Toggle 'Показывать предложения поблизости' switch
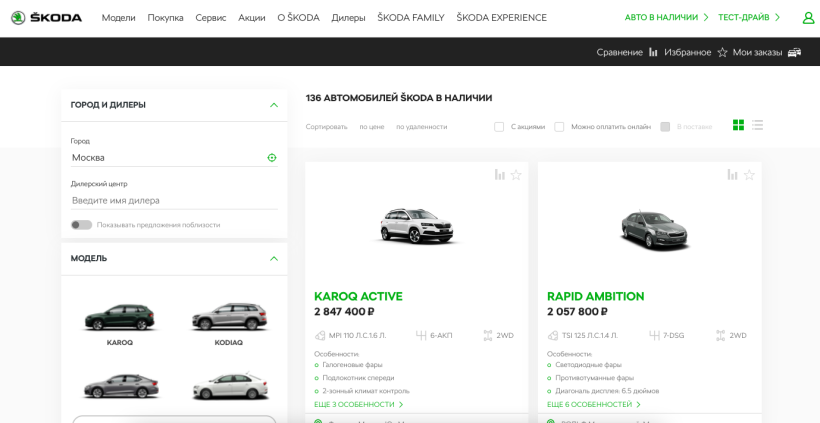Viewport: 820px width, 423px height. [82, 225]
